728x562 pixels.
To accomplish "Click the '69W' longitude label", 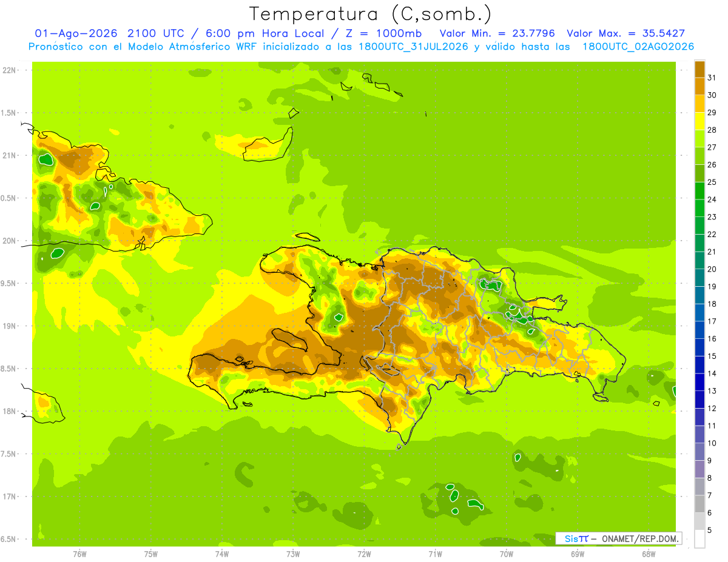I will point(577,554).
